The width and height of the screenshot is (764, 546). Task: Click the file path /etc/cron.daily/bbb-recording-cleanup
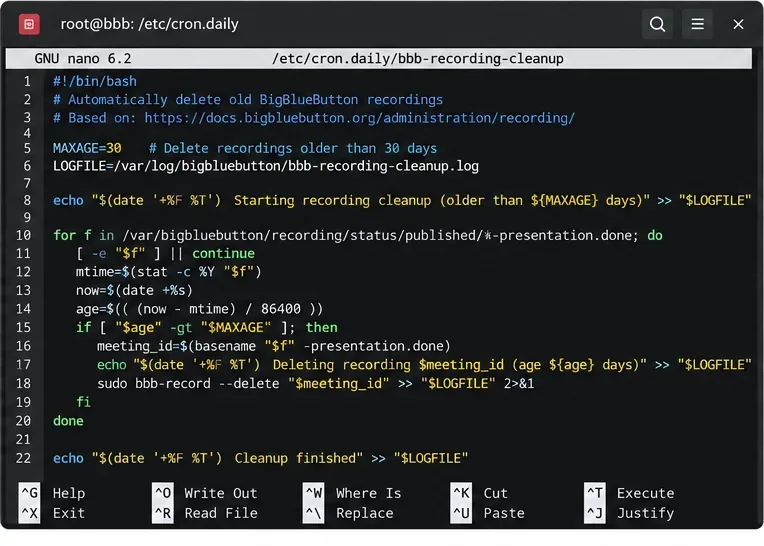[418, 59]
